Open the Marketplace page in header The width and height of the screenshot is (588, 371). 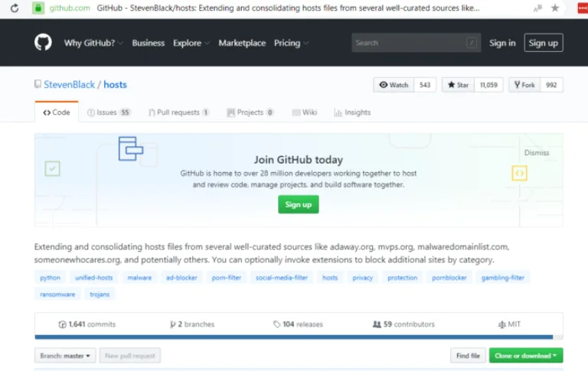point(242,43)
